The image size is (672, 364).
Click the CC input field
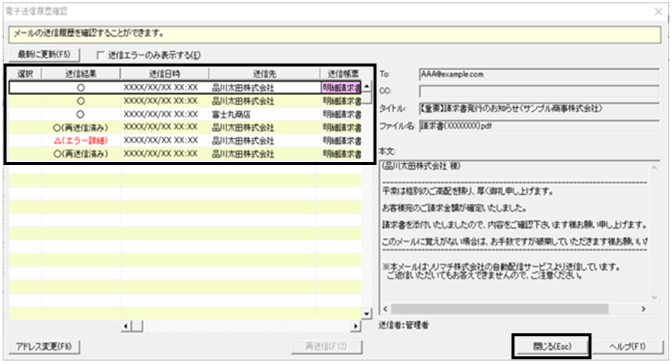pos(539,91)
